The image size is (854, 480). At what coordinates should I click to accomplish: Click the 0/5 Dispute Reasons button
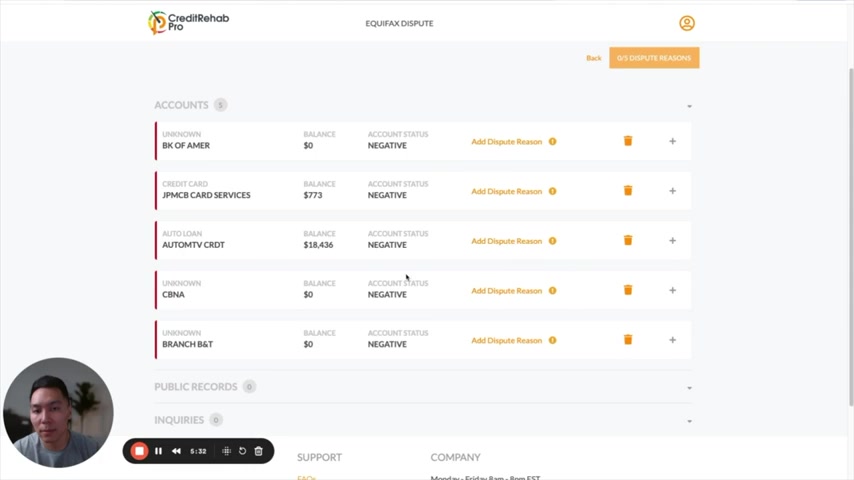(654, 58)
